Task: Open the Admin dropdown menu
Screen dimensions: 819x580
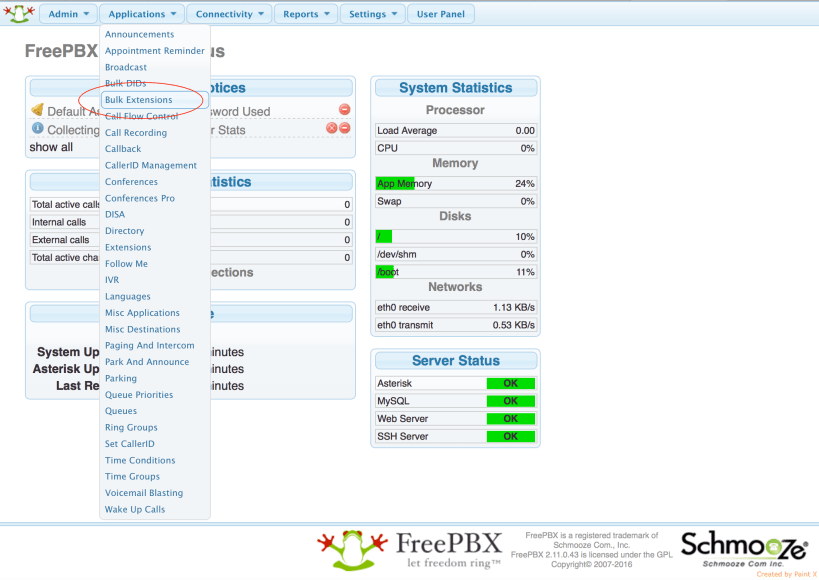Action: click(x=69, y=14)
